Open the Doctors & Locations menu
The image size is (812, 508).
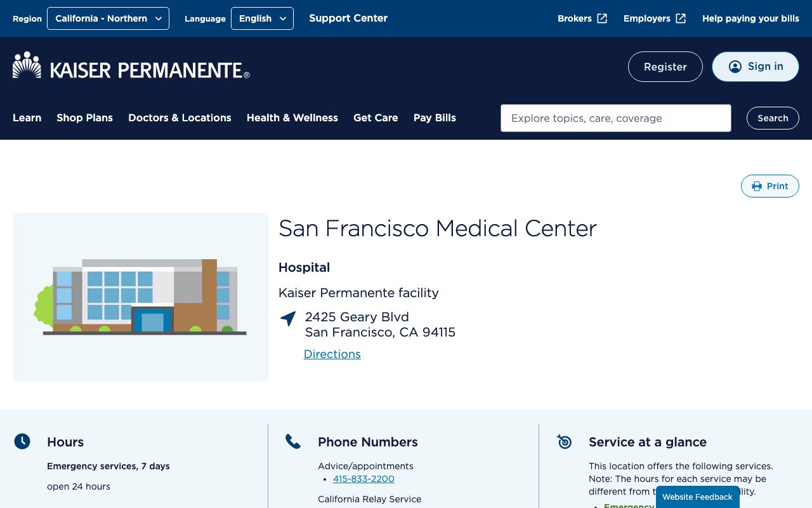click(180, 117)
